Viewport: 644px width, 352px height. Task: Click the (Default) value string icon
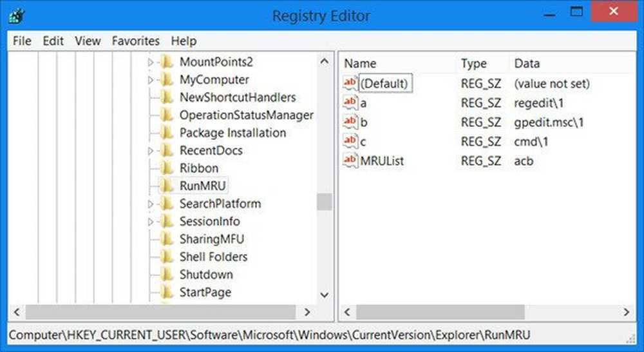pyautogui.click(x=350, y=83)
